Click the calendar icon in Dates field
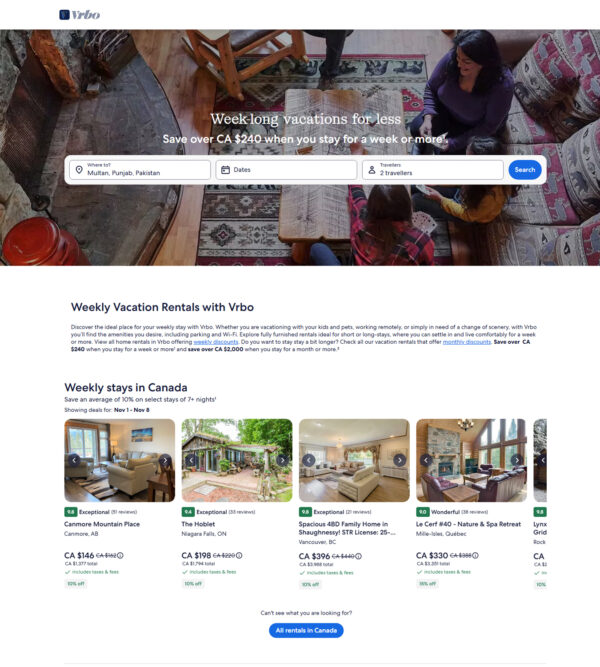 pyautogui.click(x=225, y=170)
